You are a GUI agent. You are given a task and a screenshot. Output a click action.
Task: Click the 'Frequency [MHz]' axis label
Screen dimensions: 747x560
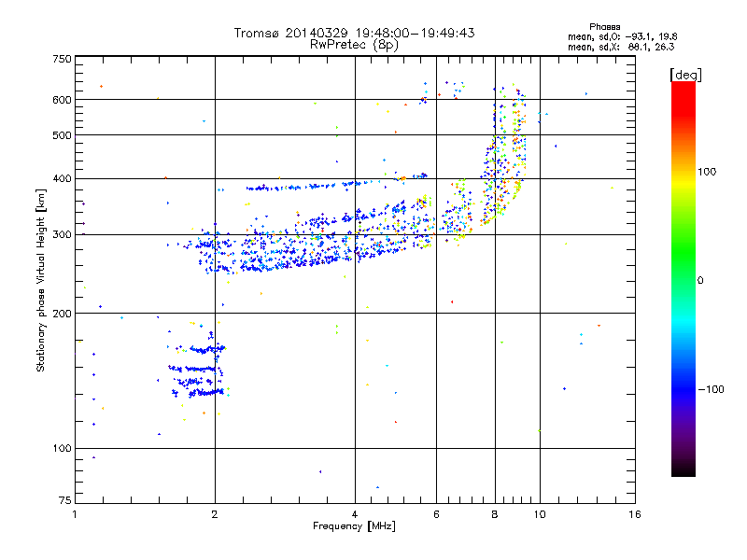(354, 526)
